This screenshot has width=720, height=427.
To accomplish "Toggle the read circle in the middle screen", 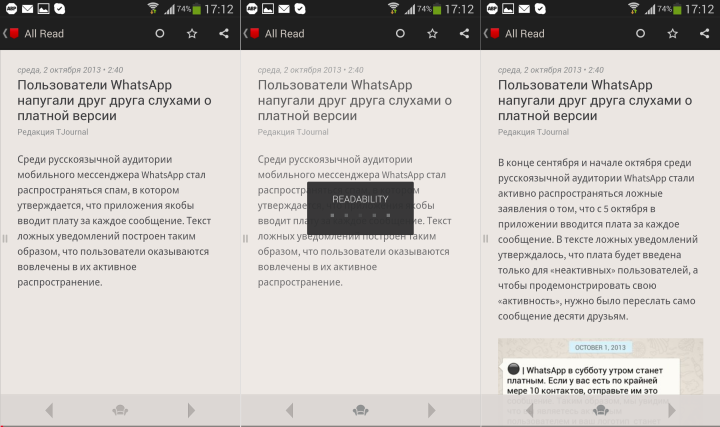I will point(400,34).
